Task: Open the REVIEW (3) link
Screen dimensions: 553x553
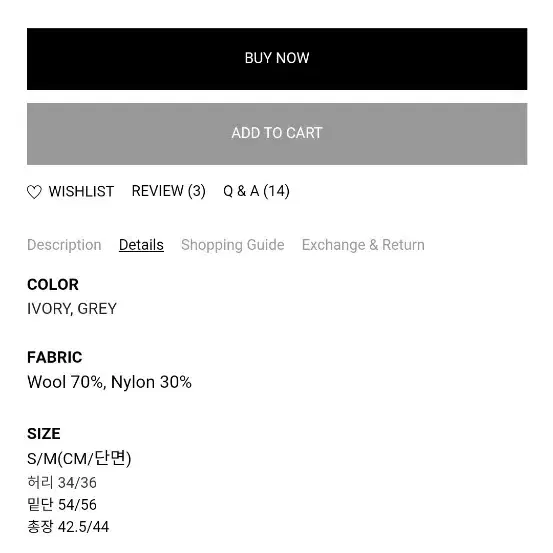Action: tap(169, 191)
